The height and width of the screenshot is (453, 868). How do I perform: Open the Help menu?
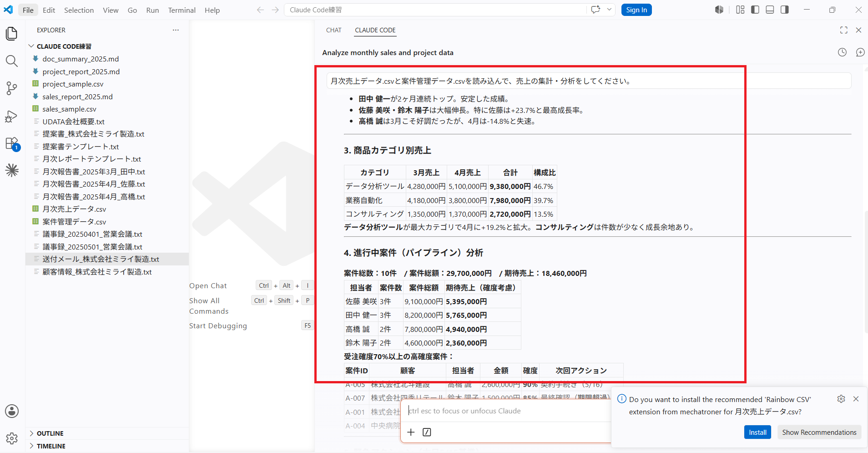coord(212,10)
